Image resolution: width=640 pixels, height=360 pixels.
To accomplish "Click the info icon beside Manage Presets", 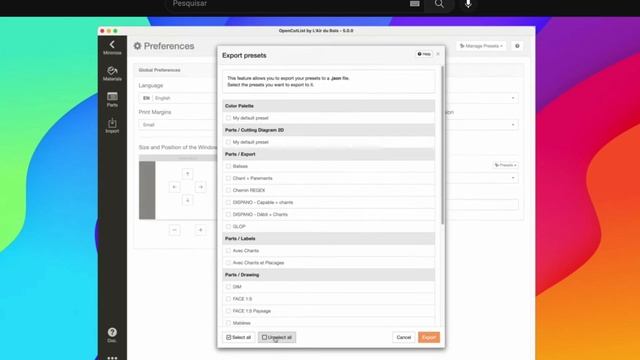I will click(517, 46).
